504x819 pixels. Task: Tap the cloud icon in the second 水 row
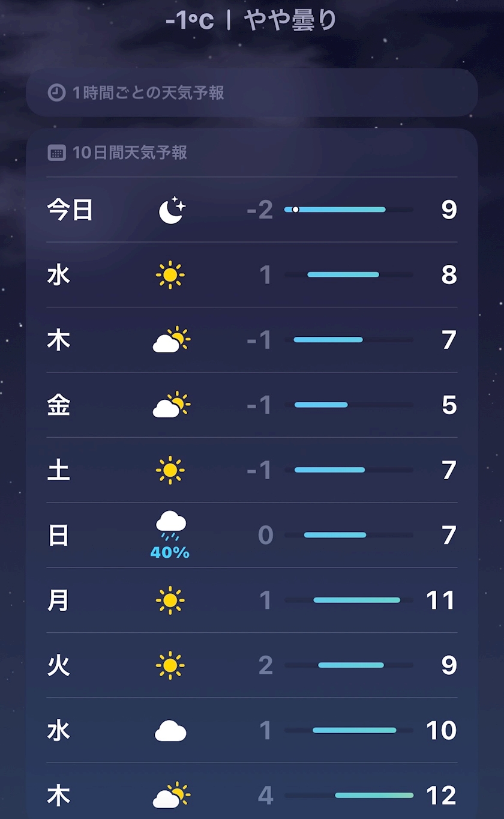[170, 731]
